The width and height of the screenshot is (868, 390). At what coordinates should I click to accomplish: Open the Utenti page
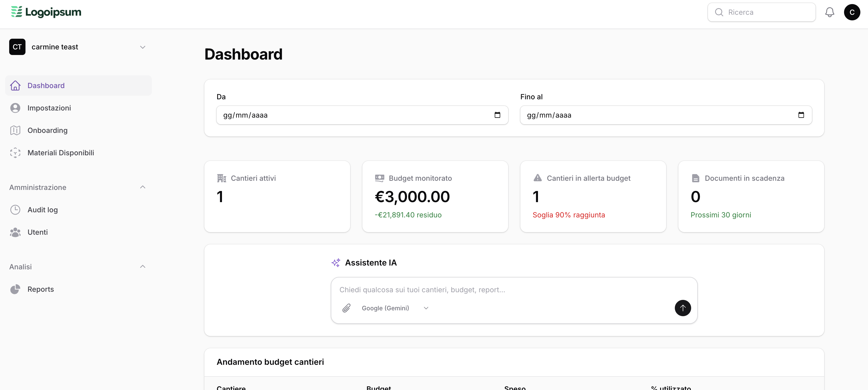point(78,232)
